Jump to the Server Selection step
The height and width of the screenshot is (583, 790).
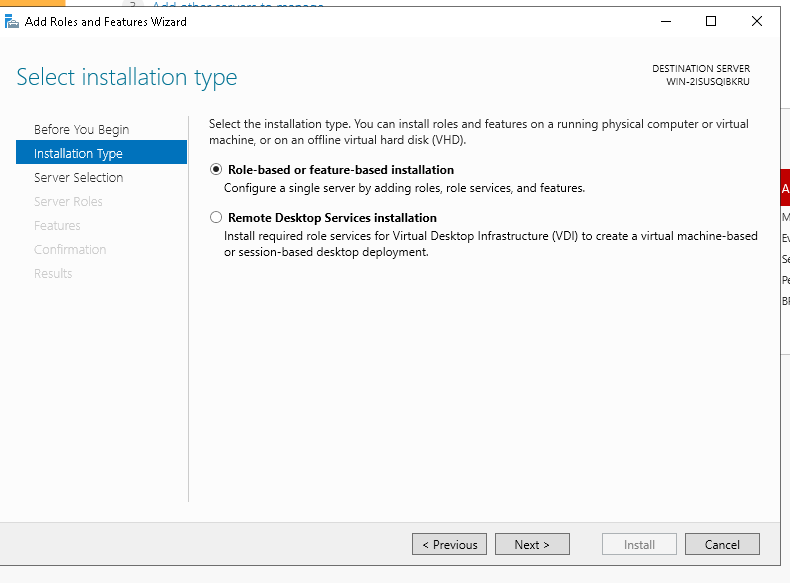[x=78, y=177]
